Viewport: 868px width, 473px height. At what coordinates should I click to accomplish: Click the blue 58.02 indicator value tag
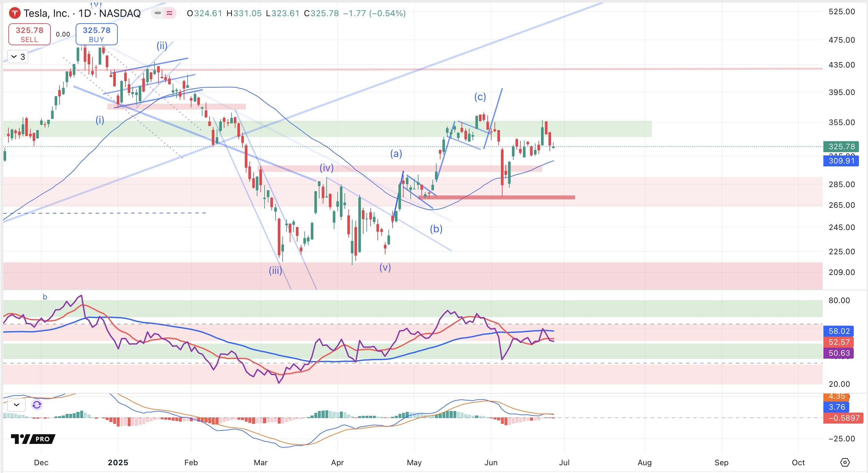coord(839,331)
